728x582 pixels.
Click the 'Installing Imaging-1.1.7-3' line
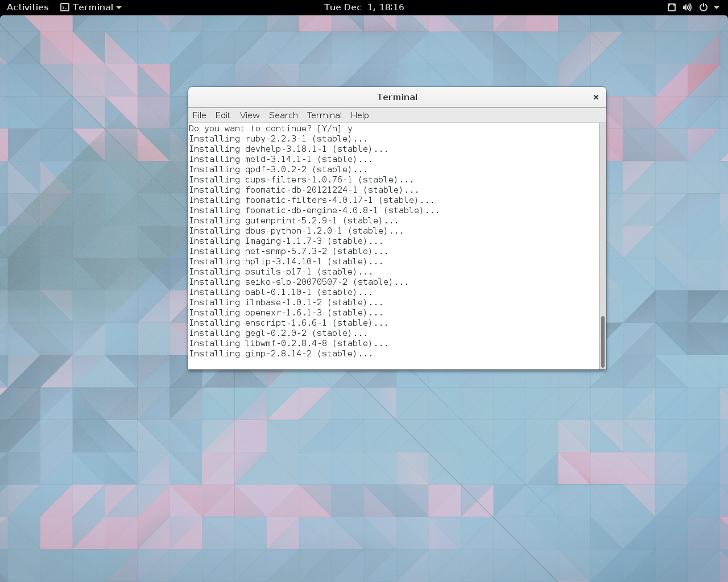click(x=286, y=241)
